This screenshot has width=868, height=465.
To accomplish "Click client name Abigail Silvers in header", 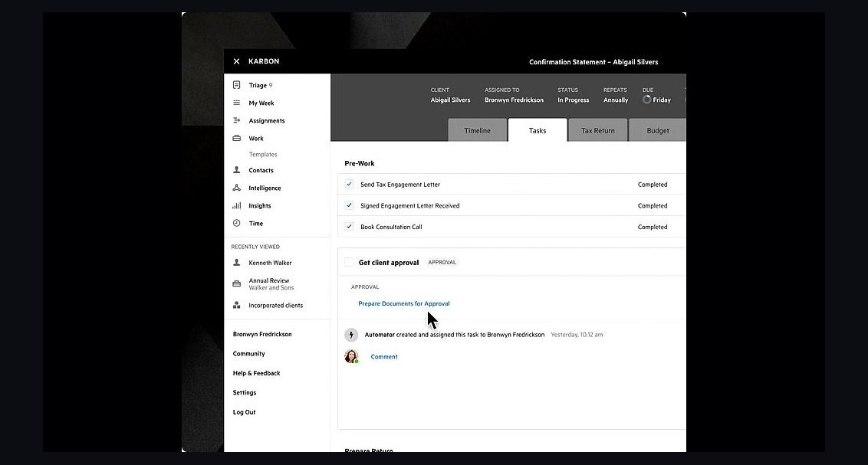I will pyautogui.click(x=450, y=100).
